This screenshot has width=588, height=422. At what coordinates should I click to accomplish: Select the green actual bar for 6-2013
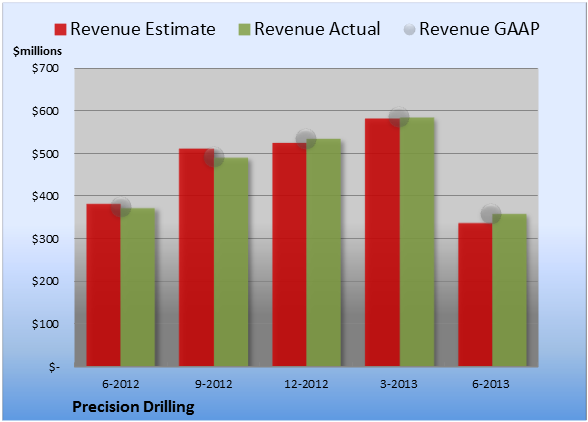pos(509,290)
